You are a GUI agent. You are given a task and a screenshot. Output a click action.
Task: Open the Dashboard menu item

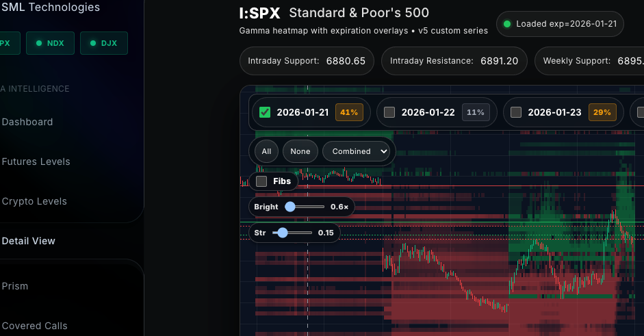[x=27, y=122]
